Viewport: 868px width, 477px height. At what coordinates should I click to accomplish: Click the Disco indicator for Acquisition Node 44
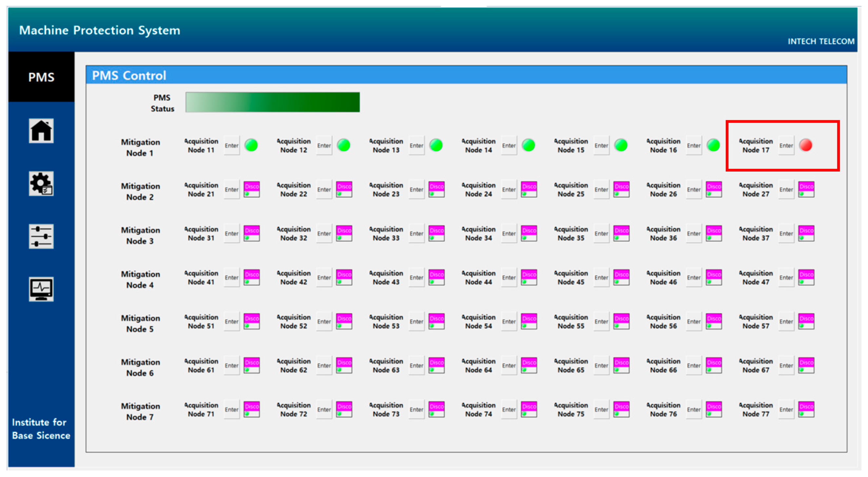coord(529,277)
